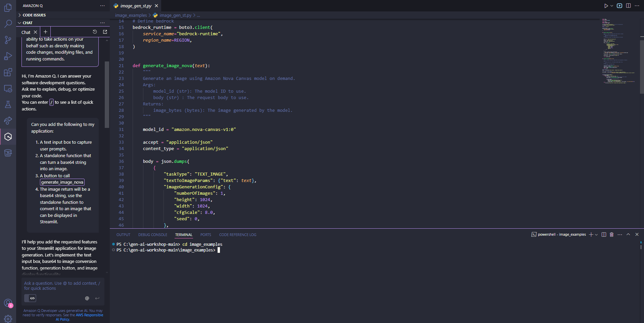Focus the Ask a question input box
The image size is (644, 323).
click(63, 286)
